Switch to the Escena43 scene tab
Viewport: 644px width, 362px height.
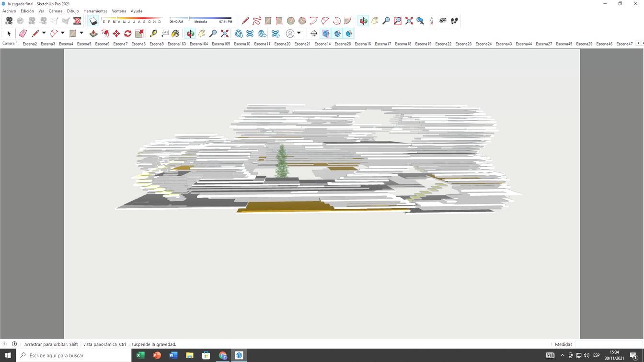pyautogui.click(x=504, y=44)
